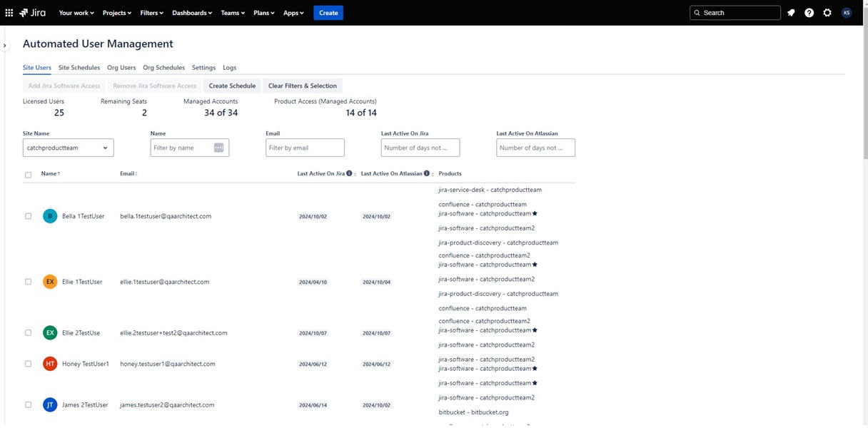Click the Last Active On Jira days filter field
The height and width of the screenshot is (428, 868).
click(x=420, y=148)
